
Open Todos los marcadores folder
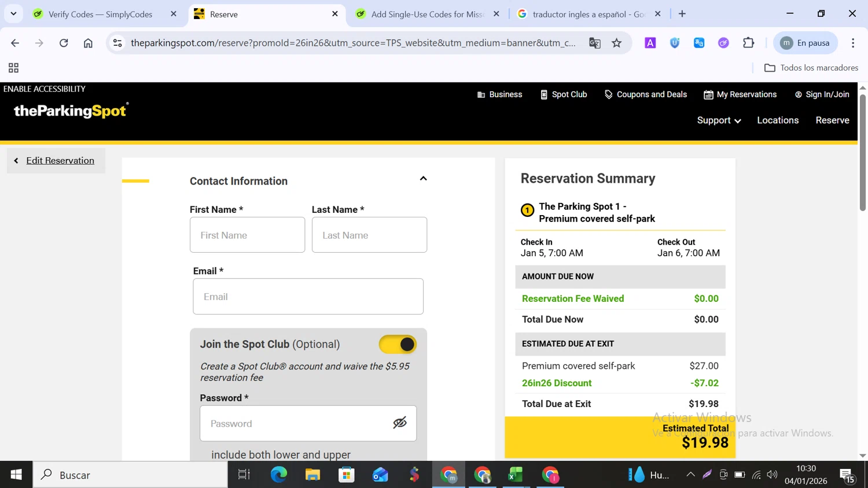tap(811, 68)
